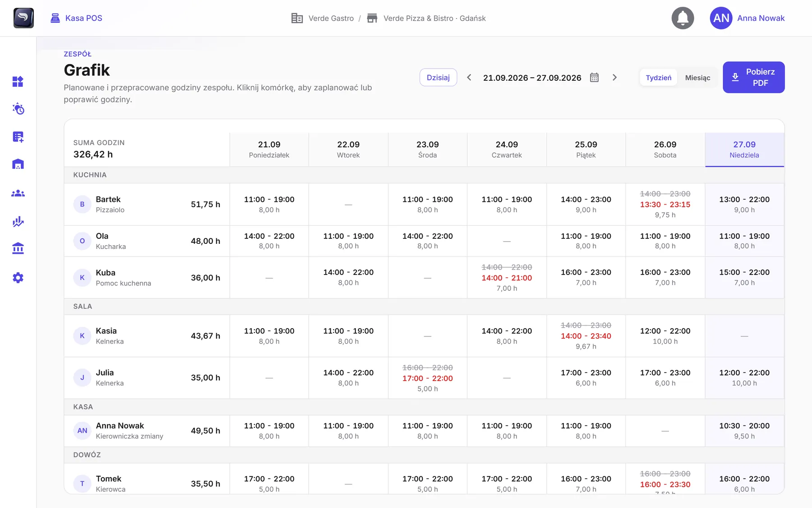
Task: Switch view to Tydzień
Action: (x=658, y=78)
